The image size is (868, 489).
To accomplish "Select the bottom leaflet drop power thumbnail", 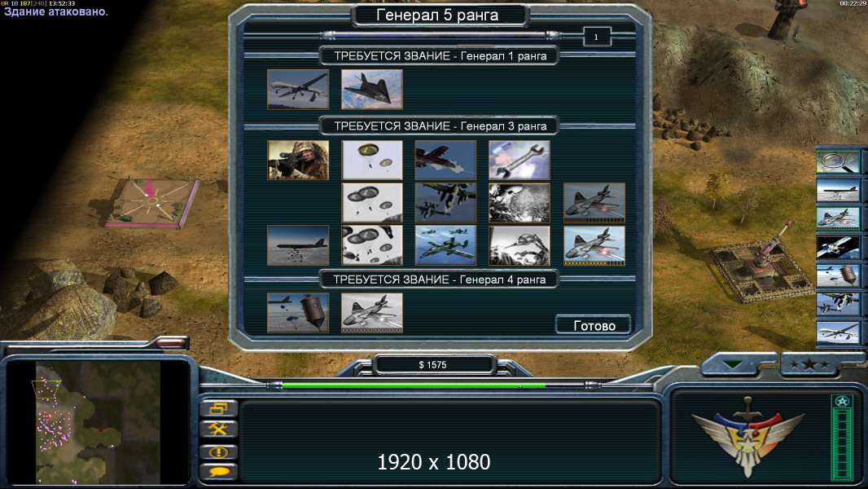I will tap(519, 245).
